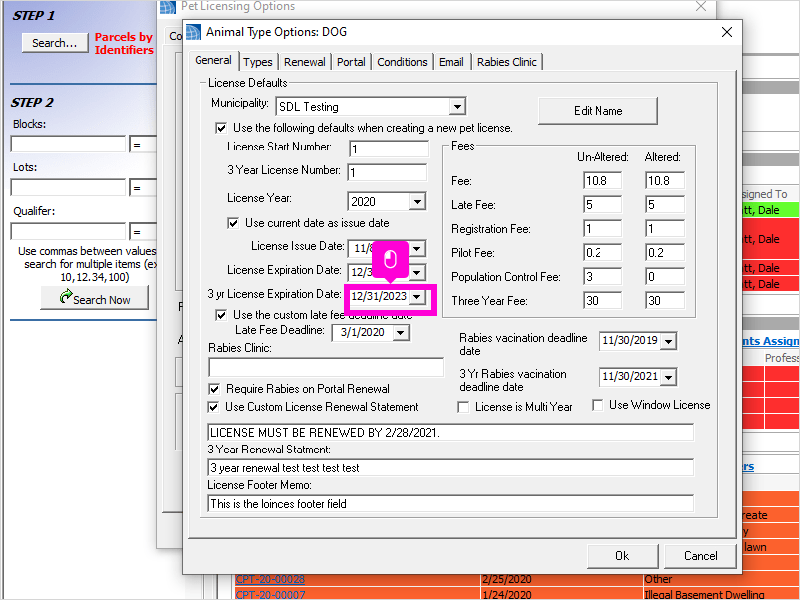Edit the Un-Altered Fee field

603,181
